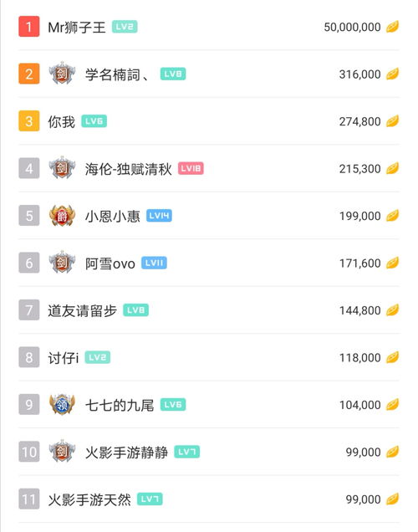
Task: Open the profile of 讨仔i
Action: coord(64,358)
